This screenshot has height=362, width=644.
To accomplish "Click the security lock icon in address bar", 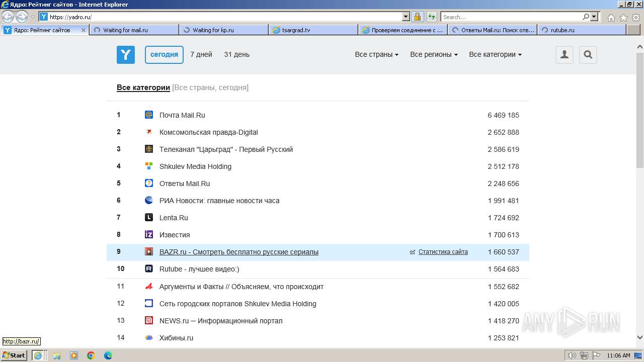I will pyautogui.click(x=418, y=17).
